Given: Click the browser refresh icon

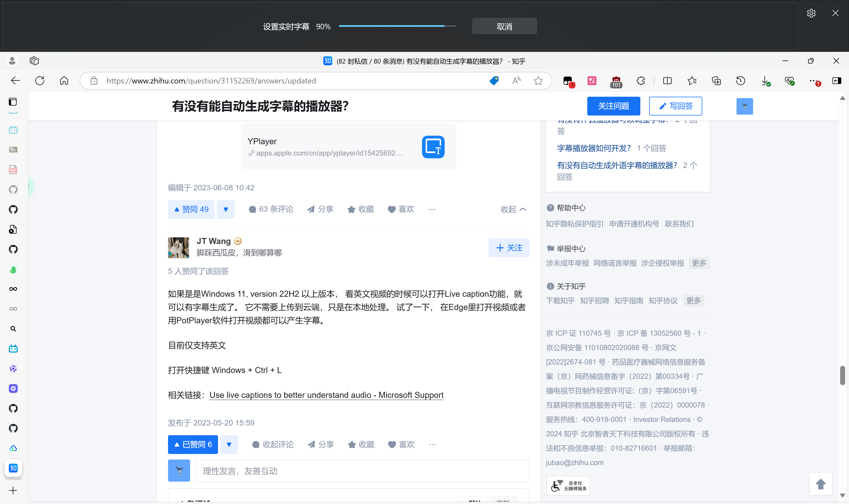Looking at the screenshot, I should [40, 81].
